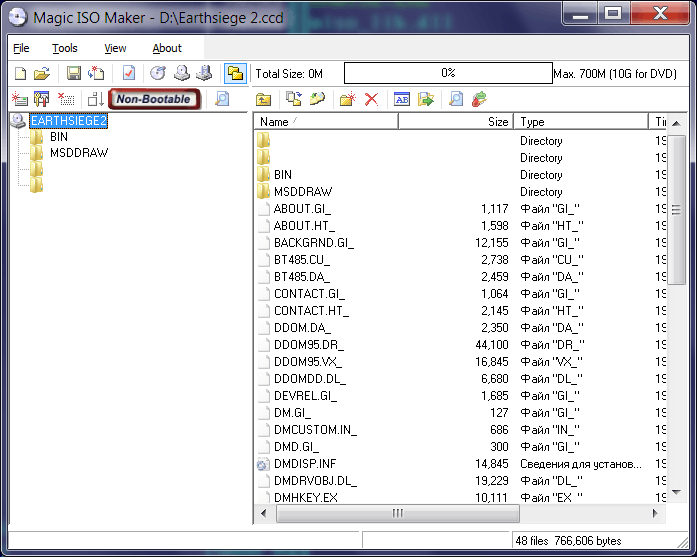Click the Extract green arrow folder icon
Image resolution: width=697 pixels, height=557 pixels.
[425, 99]
